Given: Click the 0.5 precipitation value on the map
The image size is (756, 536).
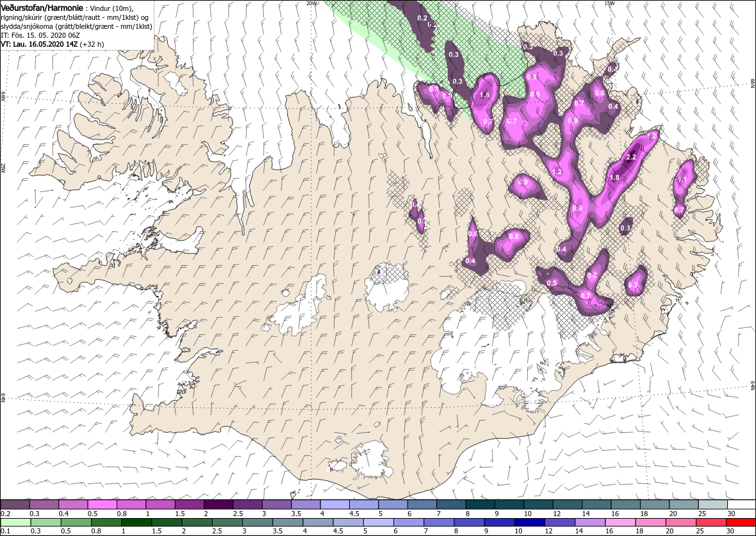Looking at the screenshot, I should click(x=552, y=283).
